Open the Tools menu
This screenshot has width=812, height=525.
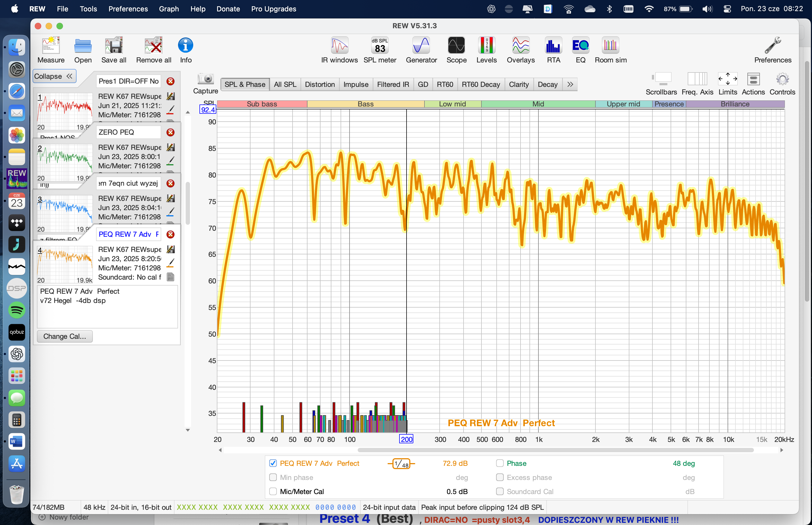(x=88, y=9)
